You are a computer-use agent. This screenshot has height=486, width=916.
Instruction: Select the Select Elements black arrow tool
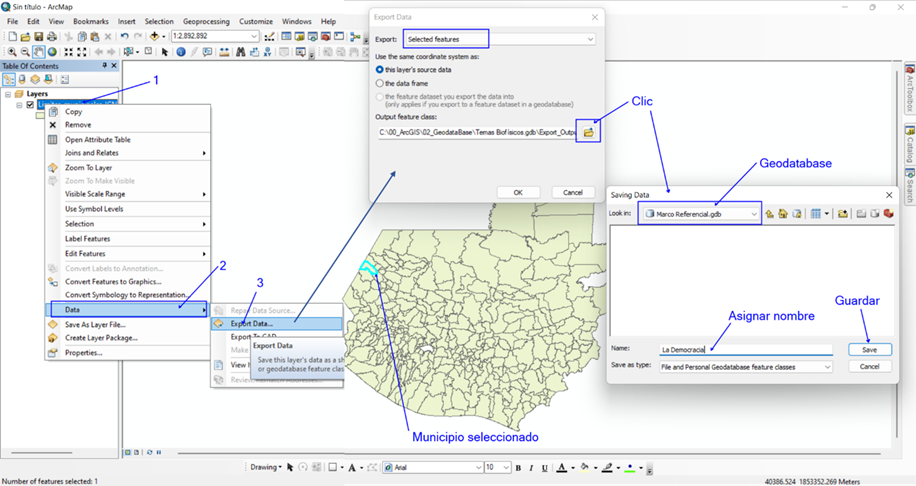[x=165, y=52]
